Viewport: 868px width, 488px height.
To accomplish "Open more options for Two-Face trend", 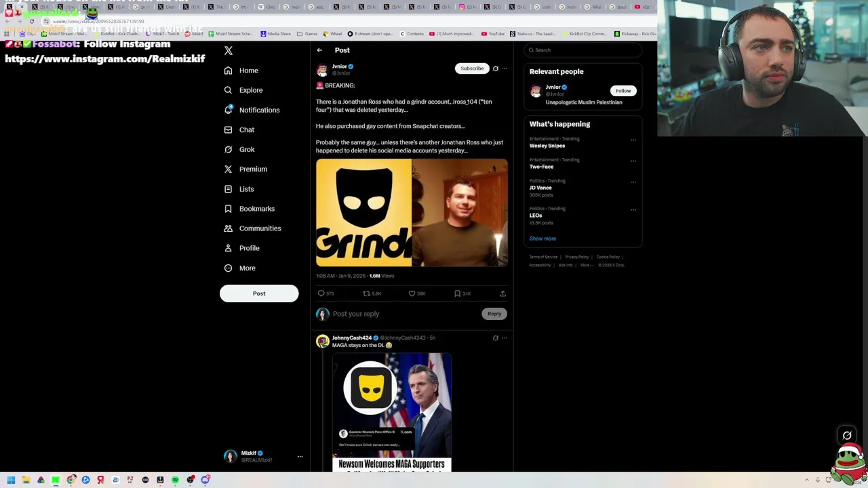I will 633,161.
